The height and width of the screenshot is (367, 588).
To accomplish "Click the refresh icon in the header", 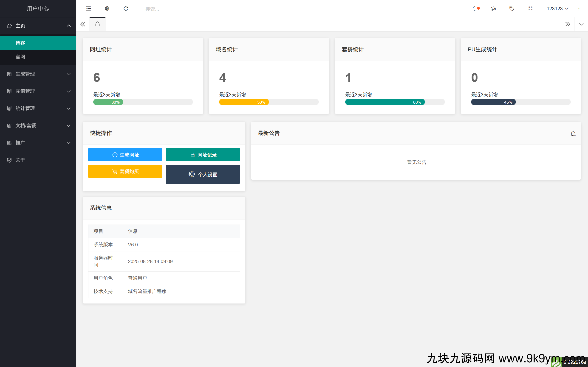I will 126,8.
